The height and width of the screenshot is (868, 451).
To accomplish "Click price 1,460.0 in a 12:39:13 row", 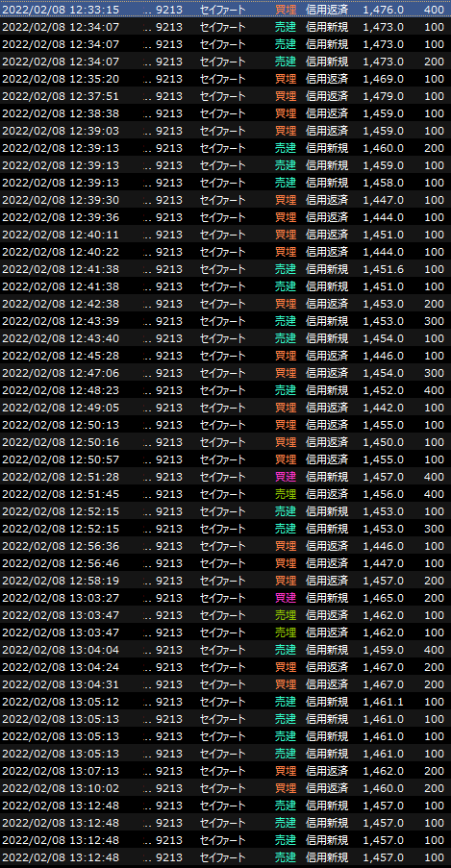I will [384, 148].
